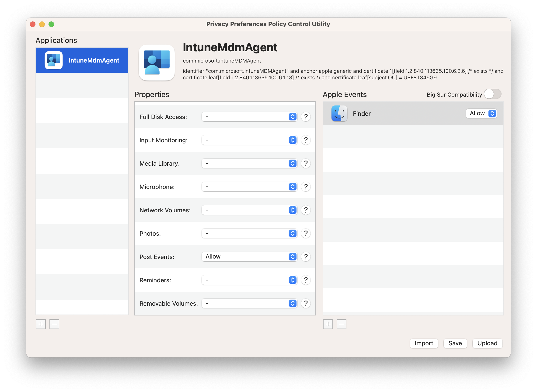Toggle Allow for Finder Apple Event
The width and height of the screenshot is (537, 392).
coord(481,113)
